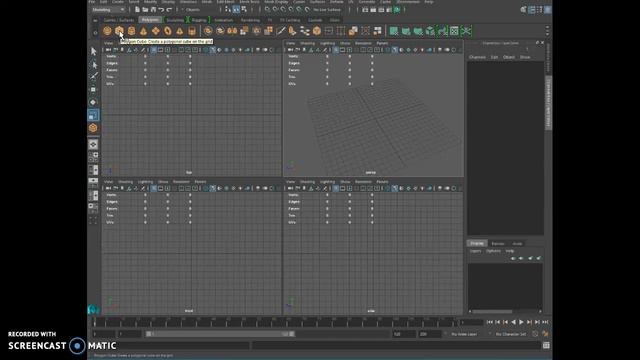
Task: Toggle grid display in the persp view panel
Action: click(336, 50)
